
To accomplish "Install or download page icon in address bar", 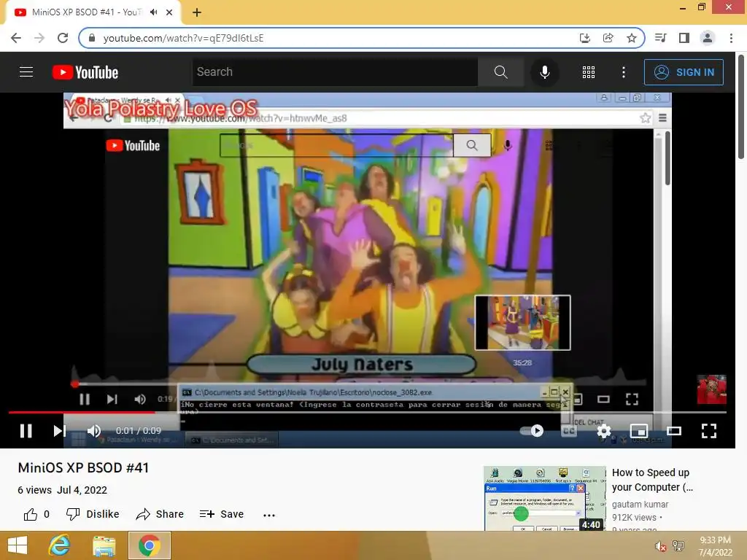I will click(x=584, y=38).
